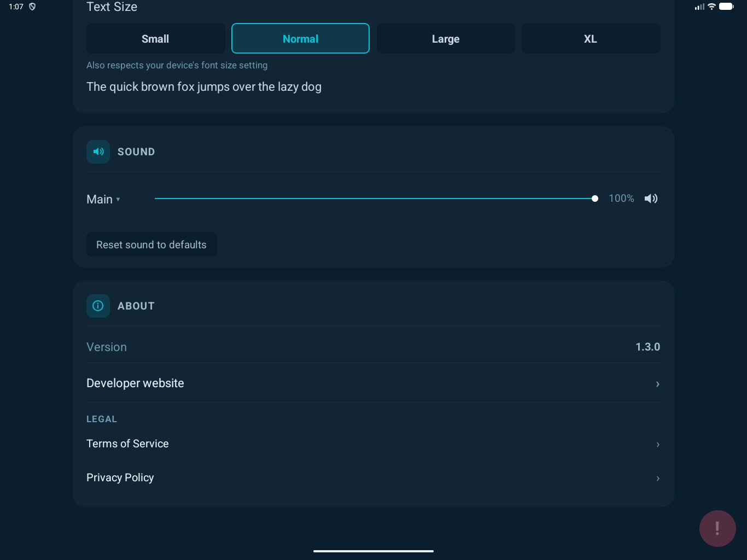Mute using the volume speaker icon
Image resolution: width=747 pixels, height=560 pixels.
[x=651, y=199]
